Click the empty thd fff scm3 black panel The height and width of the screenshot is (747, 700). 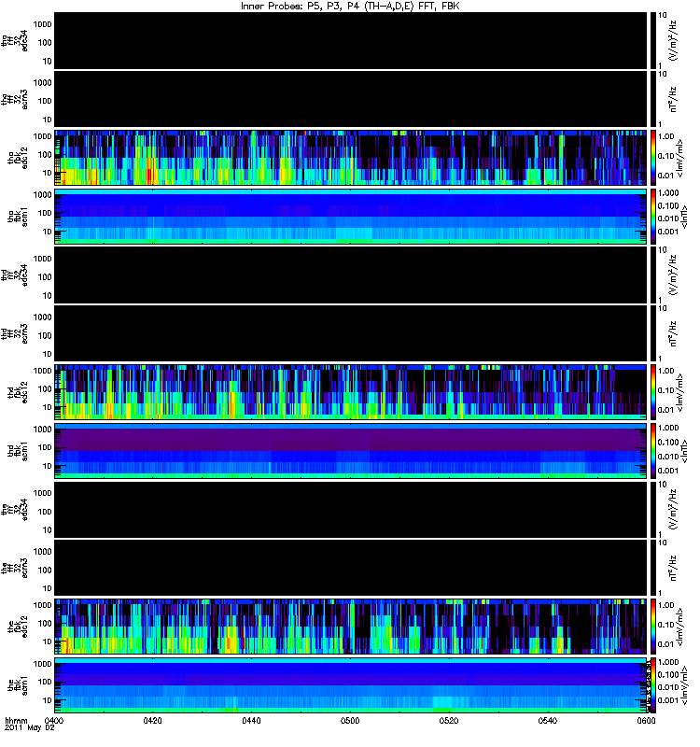pyautogui.click(x=351, y=333)
